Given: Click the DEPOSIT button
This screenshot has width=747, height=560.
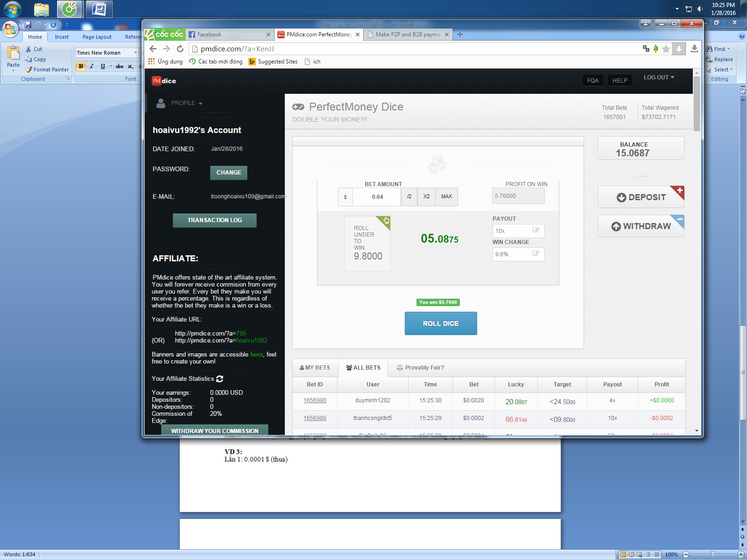Looking at the screenshot, I should pos(641,197).
